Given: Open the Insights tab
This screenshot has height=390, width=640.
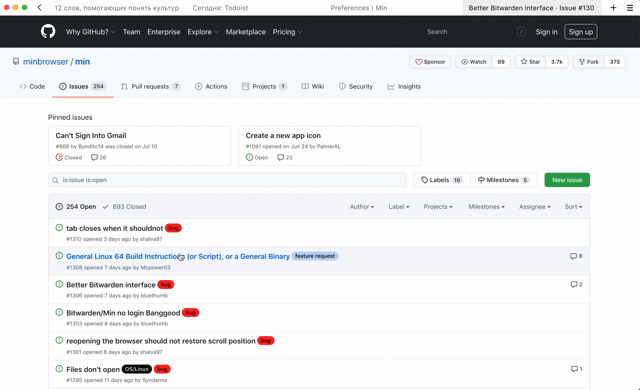Looking at the screenshot, I should [x=404, y=86].
